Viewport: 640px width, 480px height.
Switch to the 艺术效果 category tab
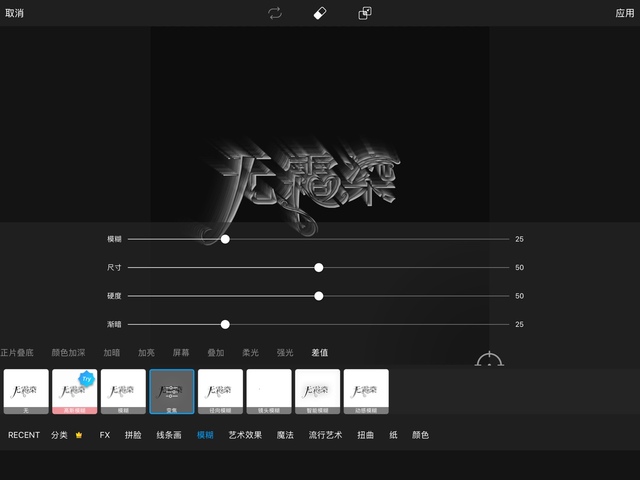245,436
